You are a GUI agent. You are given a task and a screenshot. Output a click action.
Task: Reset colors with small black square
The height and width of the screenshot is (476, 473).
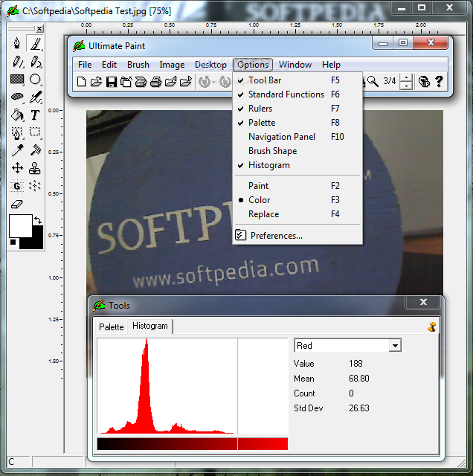click(13, 242)
